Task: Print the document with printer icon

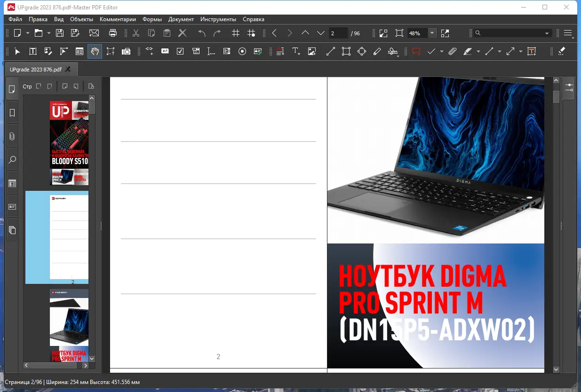Action: coord(113,33)
